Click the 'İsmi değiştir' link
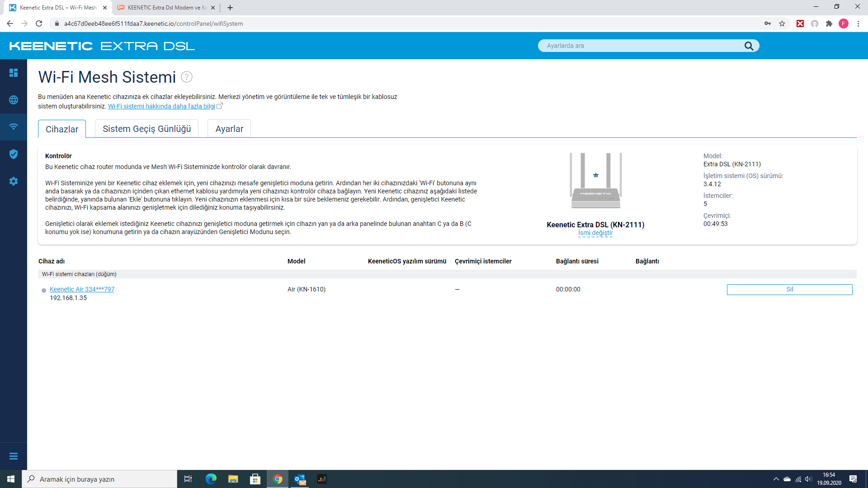Screen dimensions: 868x488 [x=595, y=233]
